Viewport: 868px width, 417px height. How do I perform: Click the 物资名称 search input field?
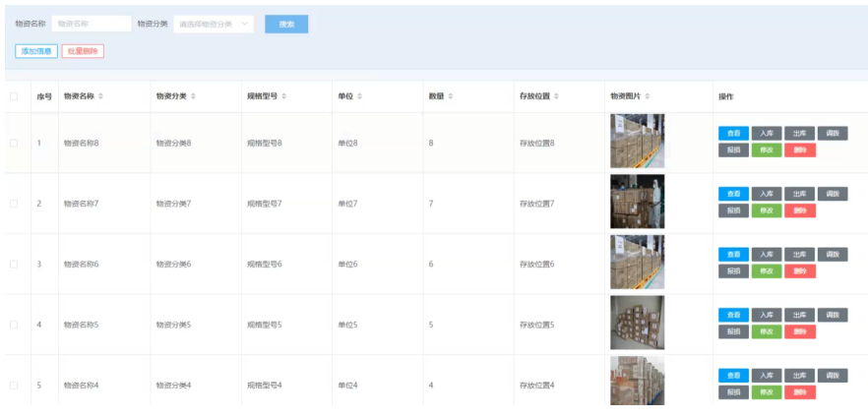click(91, 24)
